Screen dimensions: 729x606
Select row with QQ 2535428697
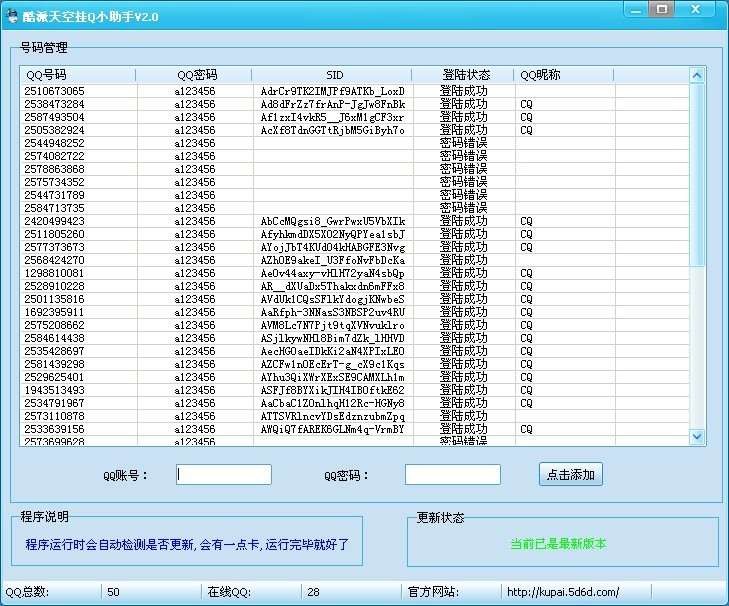pos(355,352)
